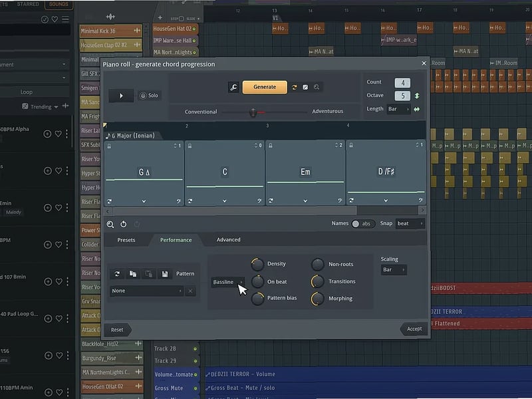The height and width of the screenshot is (399, 532).
Task: Copy the pattern using the copy icon
Action: pos(133,274)
